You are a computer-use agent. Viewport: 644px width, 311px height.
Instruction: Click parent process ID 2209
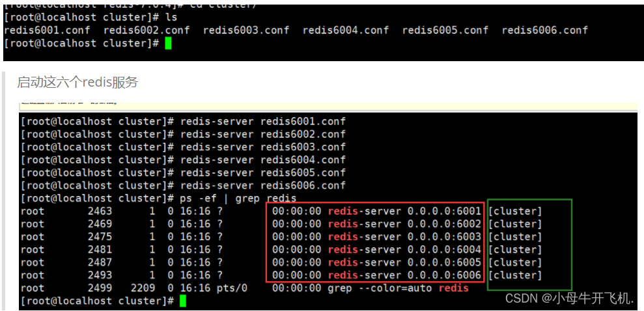(x=143, y=288)
